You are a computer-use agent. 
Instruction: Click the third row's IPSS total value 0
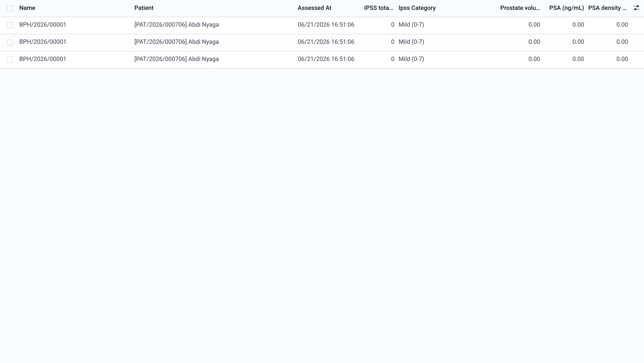click(392, 59)
